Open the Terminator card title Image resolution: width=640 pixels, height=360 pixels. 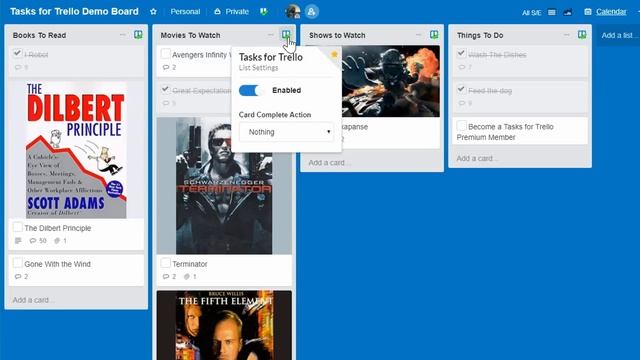190,264
